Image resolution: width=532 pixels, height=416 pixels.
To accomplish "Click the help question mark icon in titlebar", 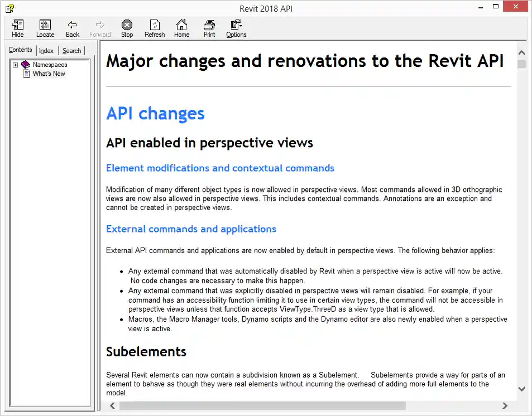I will [x=9, y=8].
